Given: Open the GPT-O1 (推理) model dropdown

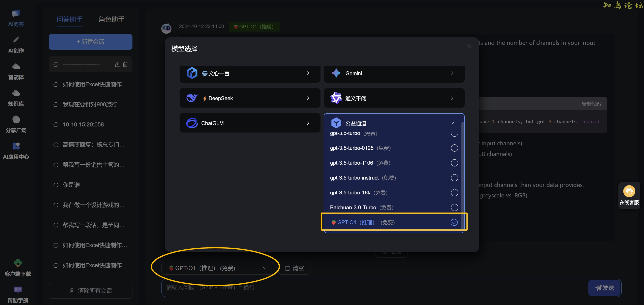Looking at the screenshot, I should [218, 268].
